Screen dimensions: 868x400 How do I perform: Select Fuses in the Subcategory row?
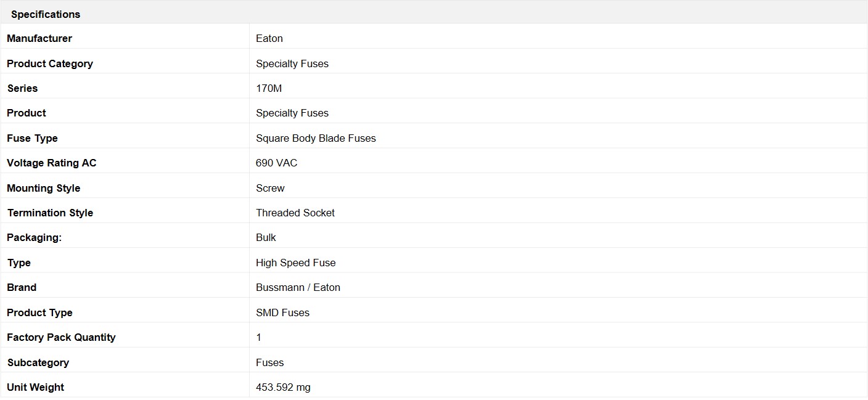point(269,362)
